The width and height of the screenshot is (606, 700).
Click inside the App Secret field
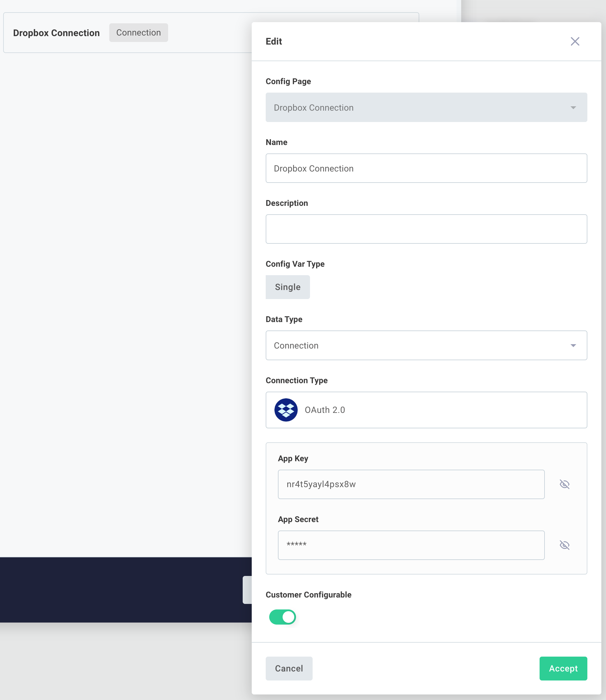tap(411, 545)
